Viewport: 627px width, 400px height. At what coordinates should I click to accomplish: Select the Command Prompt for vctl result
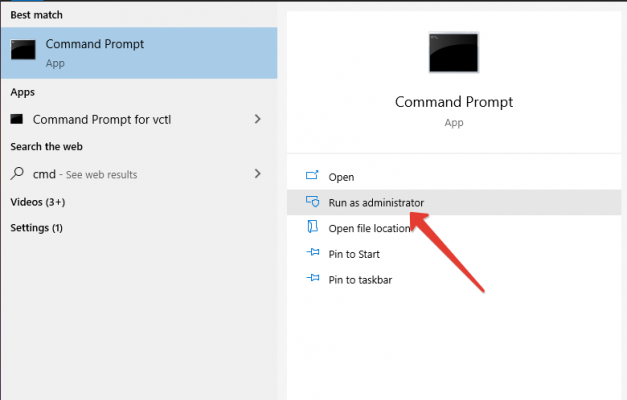coord(105,119)
